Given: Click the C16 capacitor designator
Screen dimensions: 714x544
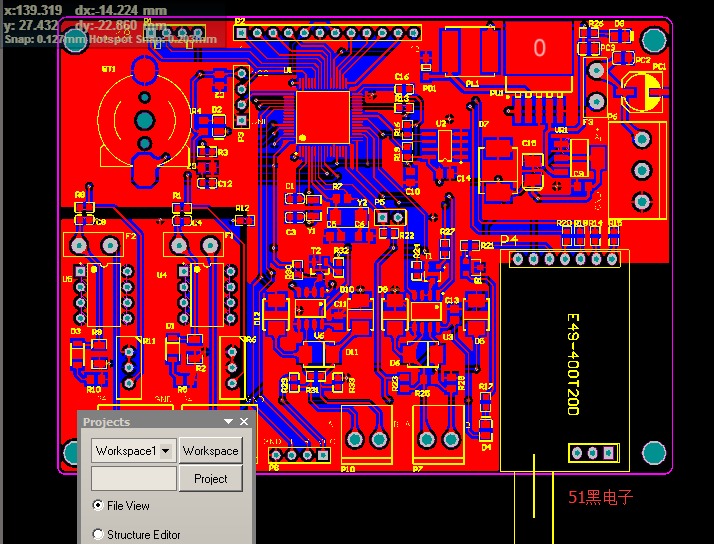Looking at the screenshot, I should (402, 76).
